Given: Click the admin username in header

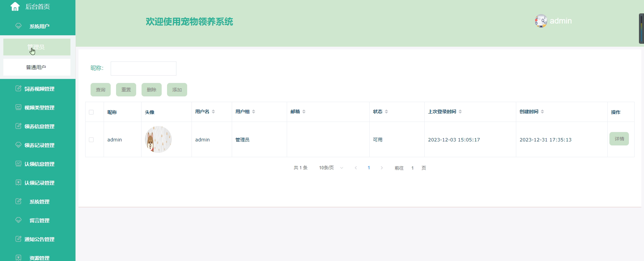Looking at the screenshot, I should point(561,21).
